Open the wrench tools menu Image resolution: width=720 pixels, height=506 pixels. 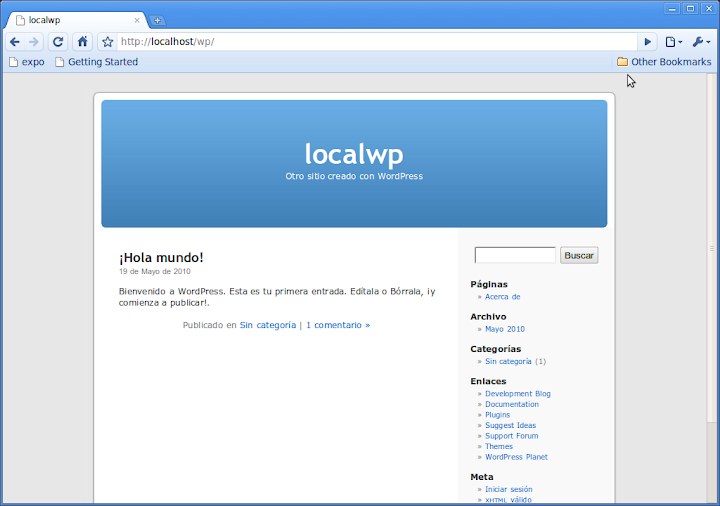(x=701, y=42)
